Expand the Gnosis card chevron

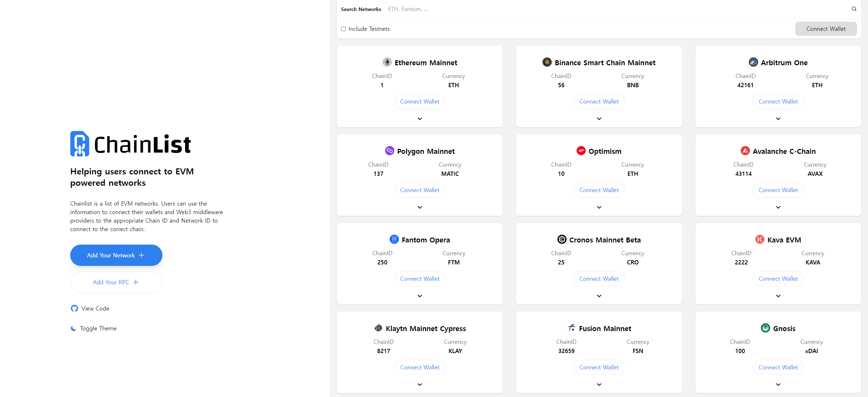pos(778,385)
